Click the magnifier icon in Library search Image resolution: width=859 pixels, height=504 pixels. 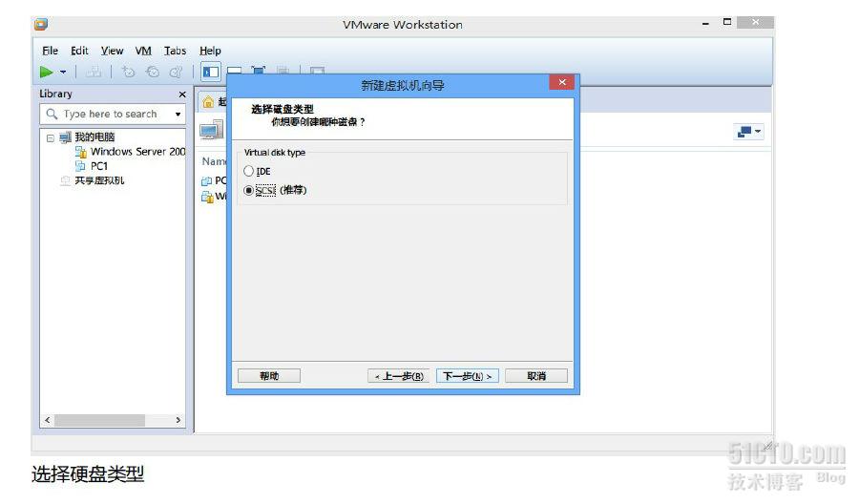pos(52,114)
